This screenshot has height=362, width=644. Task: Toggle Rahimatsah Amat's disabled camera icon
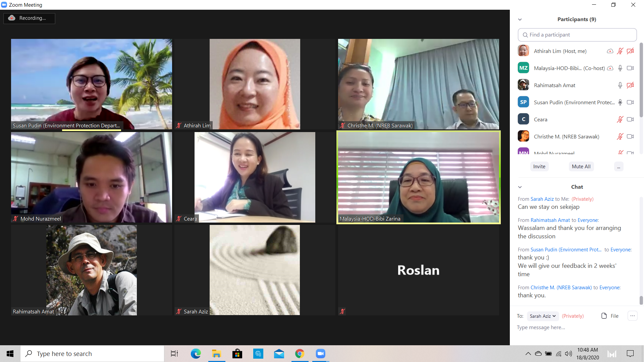coord(630,85)
